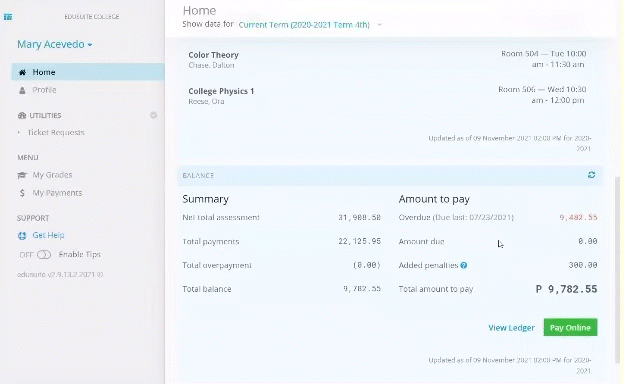Click the My Grades graduation cap icon
Screen dimensions: 624x384
(x=22, y=175)
